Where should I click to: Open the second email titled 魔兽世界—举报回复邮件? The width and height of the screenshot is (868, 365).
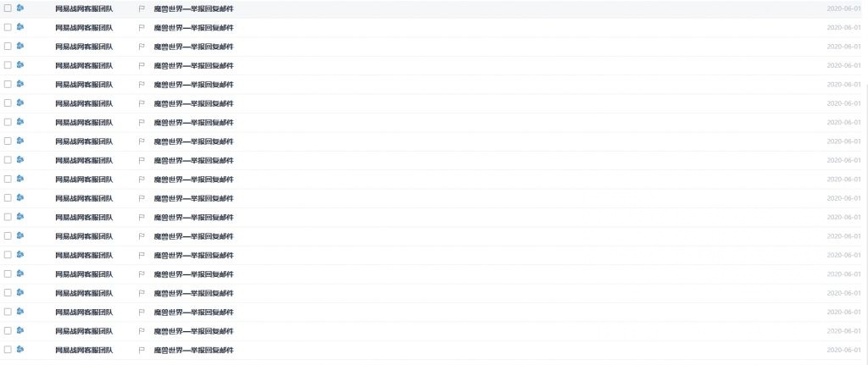194,28
